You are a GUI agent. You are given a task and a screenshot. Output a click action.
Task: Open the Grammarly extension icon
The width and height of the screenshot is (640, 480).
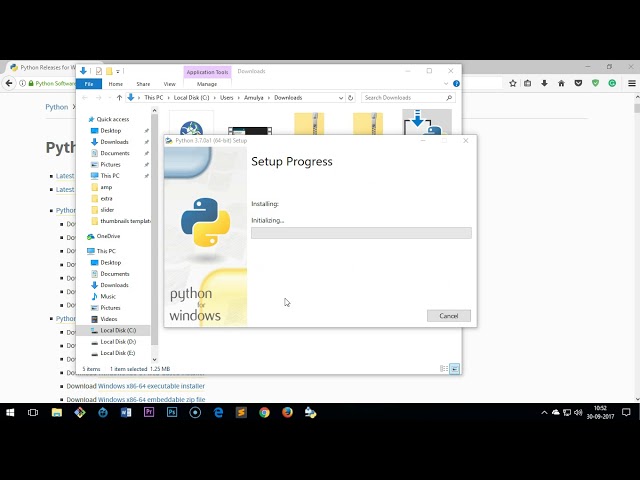[x=612, y=83]
